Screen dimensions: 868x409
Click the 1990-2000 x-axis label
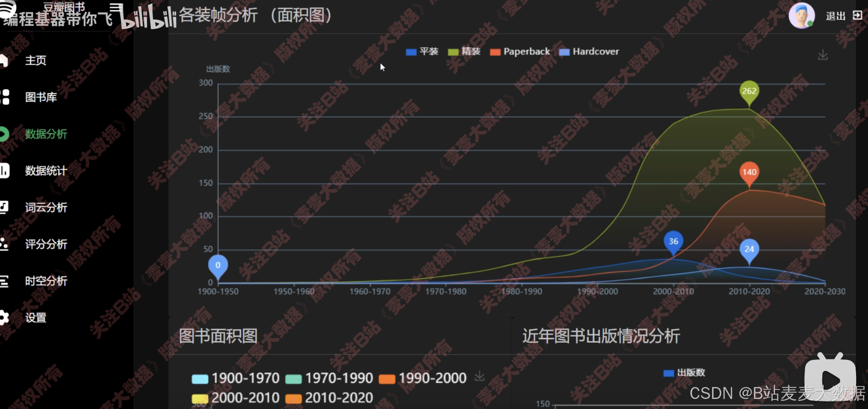(x=598, y=291)
